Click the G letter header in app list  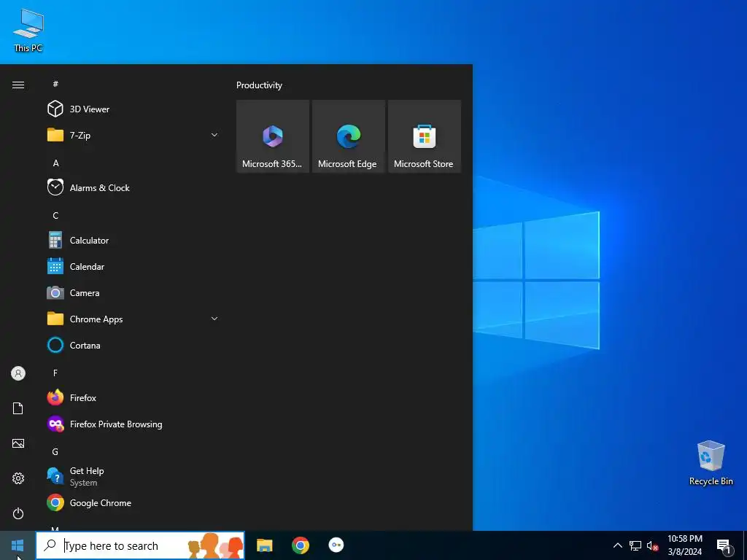click(55, 451)
